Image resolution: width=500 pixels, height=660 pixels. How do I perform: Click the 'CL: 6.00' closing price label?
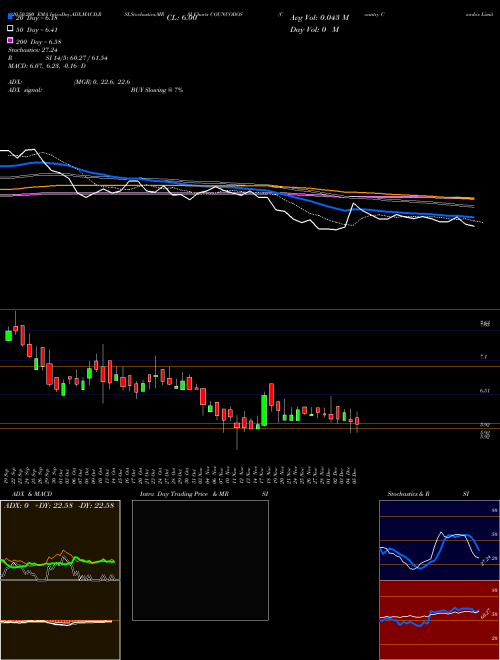(x=182, y=18)
